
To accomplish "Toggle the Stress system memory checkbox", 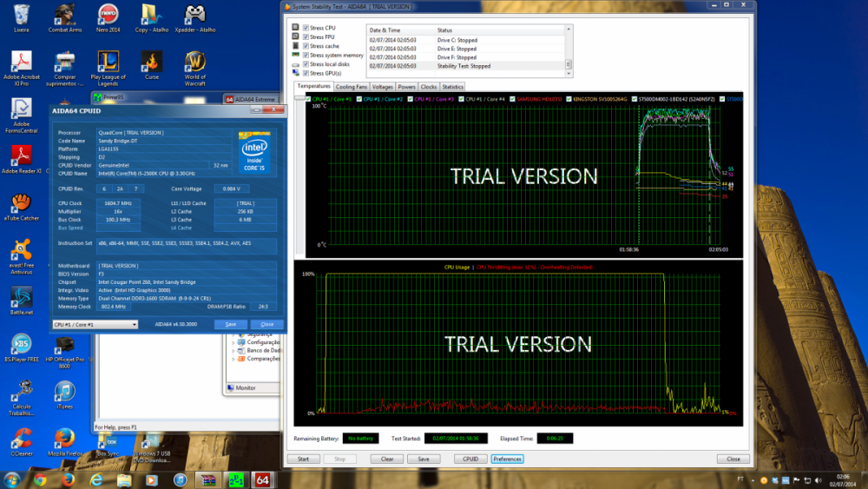I will [x=306, y=55].
